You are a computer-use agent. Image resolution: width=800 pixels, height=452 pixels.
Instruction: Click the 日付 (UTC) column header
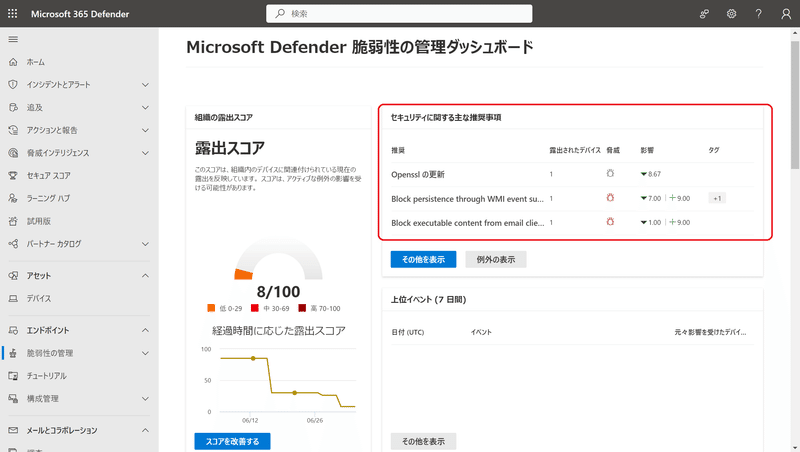(408, 332)
